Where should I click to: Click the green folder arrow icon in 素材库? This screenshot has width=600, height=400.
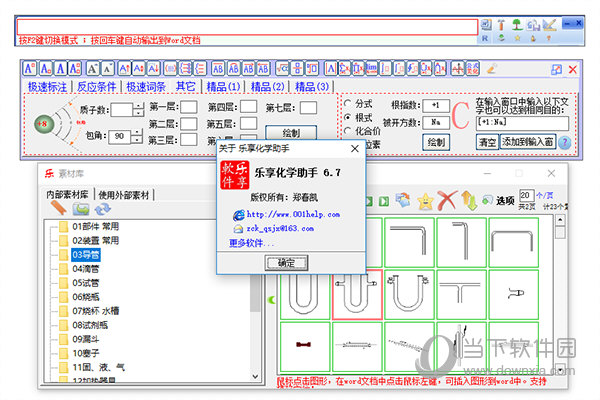[81, 209]
